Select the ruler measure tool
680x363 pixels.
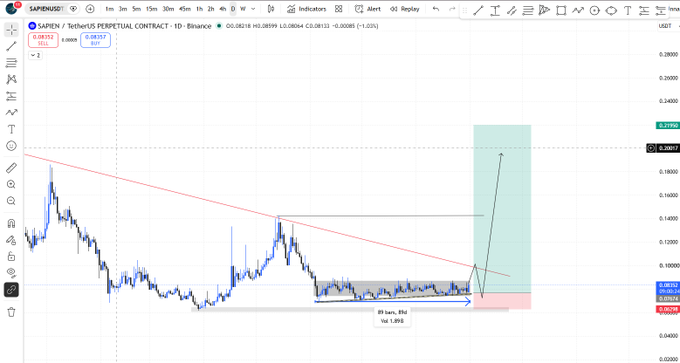click(11, 168)
